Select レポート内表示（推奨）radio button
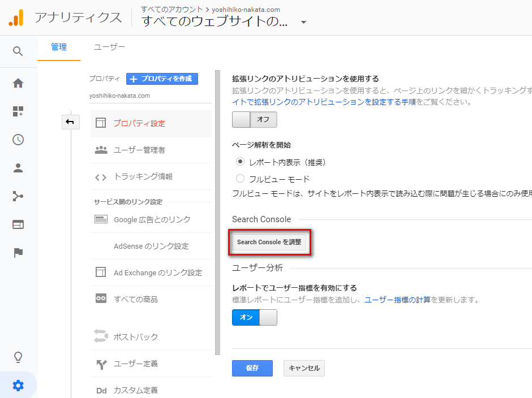The height and width of the screenshot is (398, 532). click(x=240, y=162)
